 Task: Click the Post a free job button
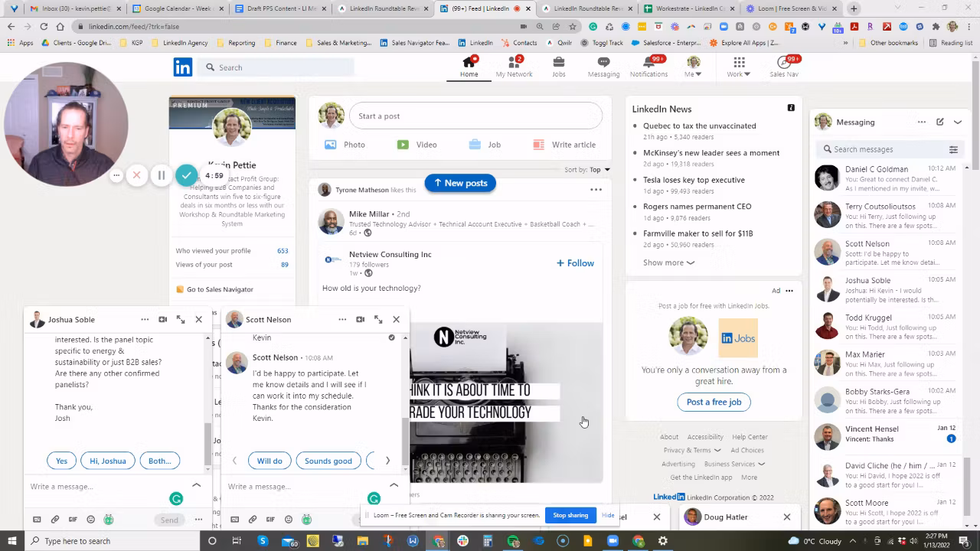[714, 402]
